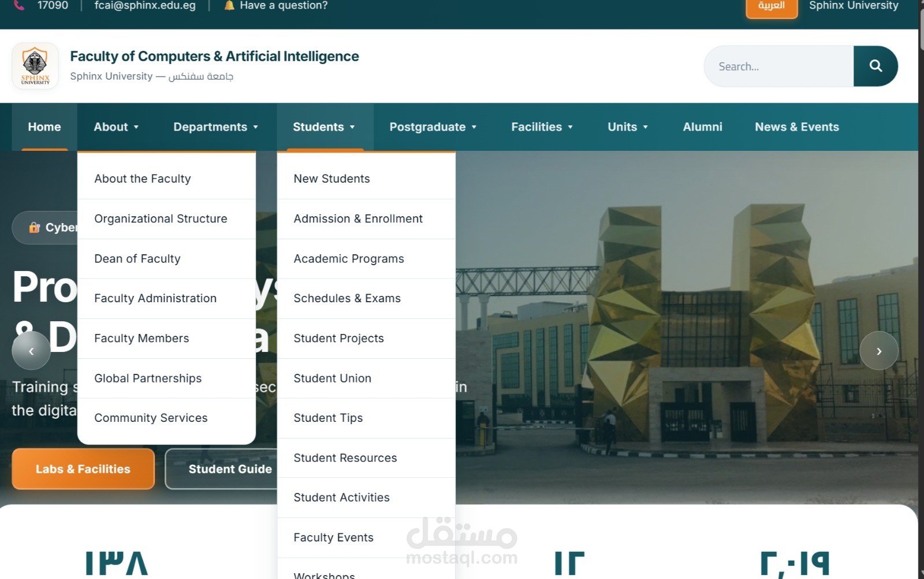Call the 17090 phone number link
The image size is (924, 579).
tap(53, 5)
